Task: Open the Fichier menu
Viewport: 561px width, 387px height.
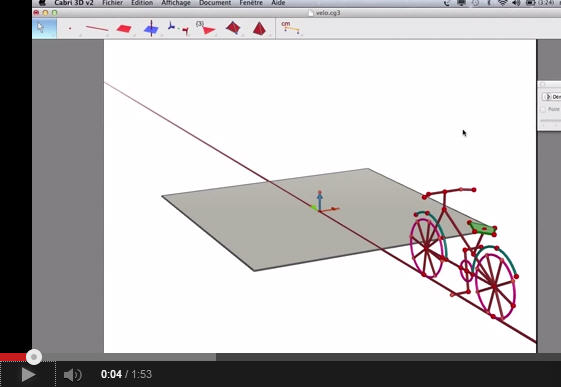Action: coord(112,3)
